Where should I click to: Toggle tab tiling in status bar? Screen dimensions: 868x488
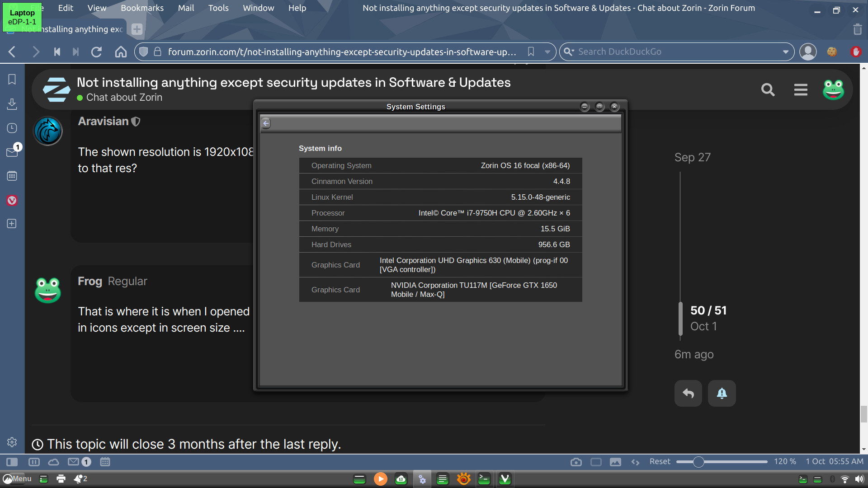(x=34, y=462)
